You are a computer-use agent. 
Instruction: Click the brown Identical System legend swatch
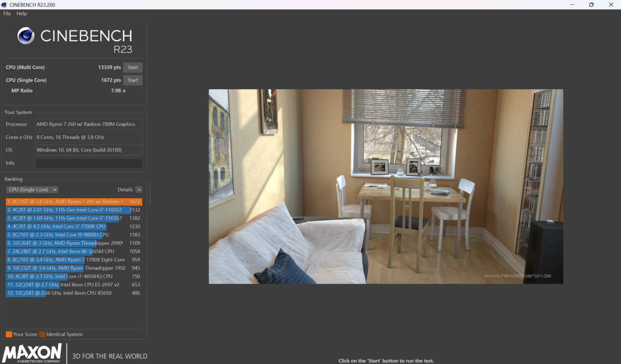point(42,334)
